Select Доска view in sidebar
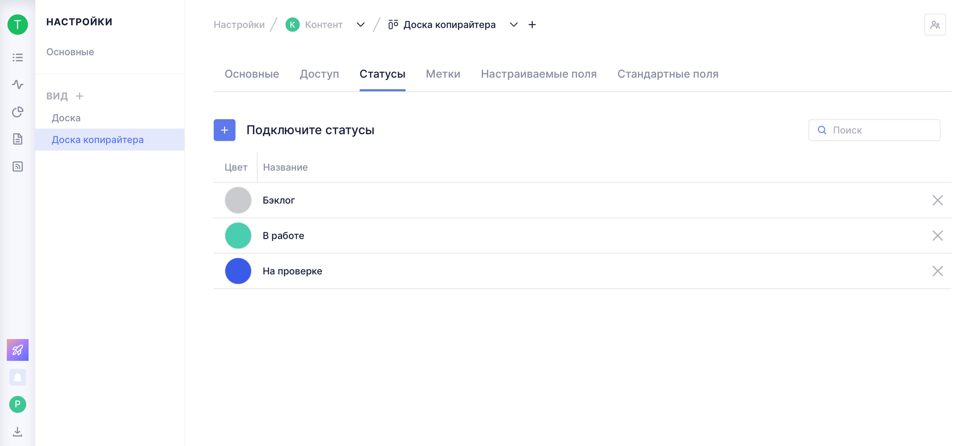This screenshot has width=980, height=446. (x=66, y=118)
